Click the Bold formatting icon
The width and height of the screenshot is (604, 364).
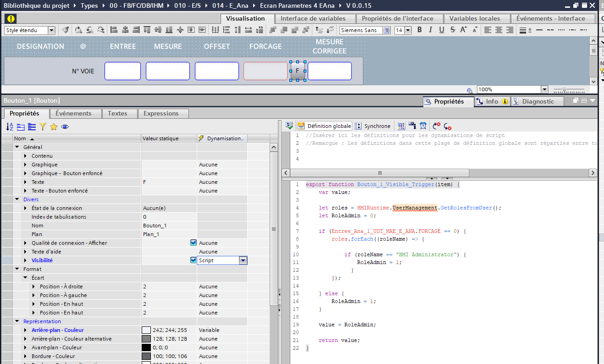pyautogui.click(x=419, y=30)
